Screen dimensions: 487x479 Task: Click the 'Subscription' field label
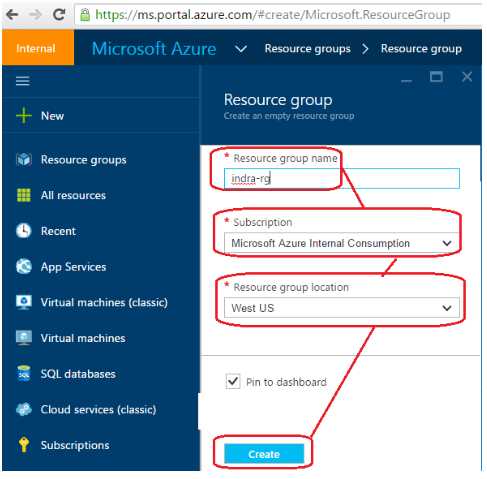tap(263, 222)
